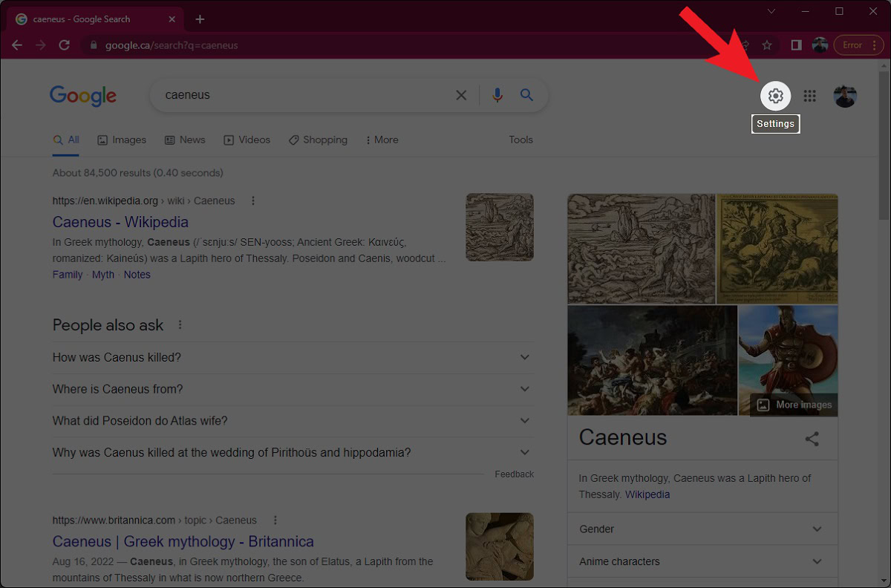Click the voice search microphone icon
This screenshot has width=891, height=588.
click(497, 95)
